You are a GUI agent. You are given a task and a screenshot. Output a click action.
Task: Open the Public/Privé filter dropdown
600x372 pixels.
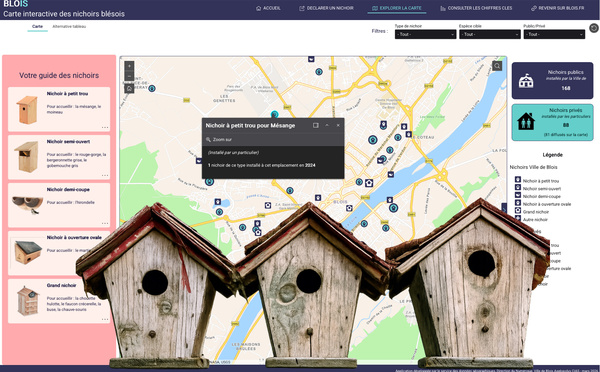click(x=554, y=34)
